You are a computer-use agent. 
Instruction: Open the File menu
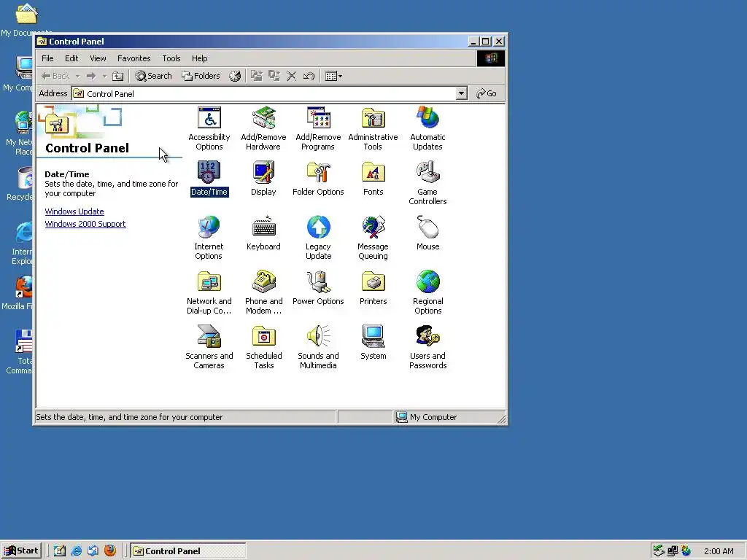pyautogui.click(x=47, y=58)
